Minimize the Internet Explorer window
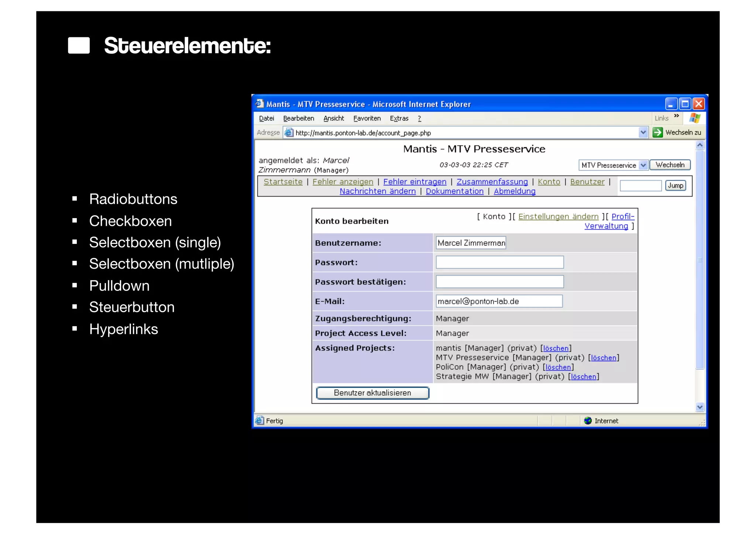 (x=671, y=104)
